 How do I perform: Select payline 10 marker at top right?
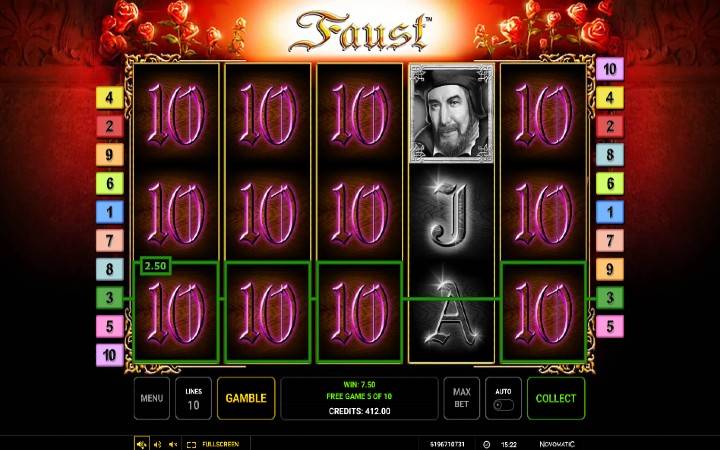[610, 69]
